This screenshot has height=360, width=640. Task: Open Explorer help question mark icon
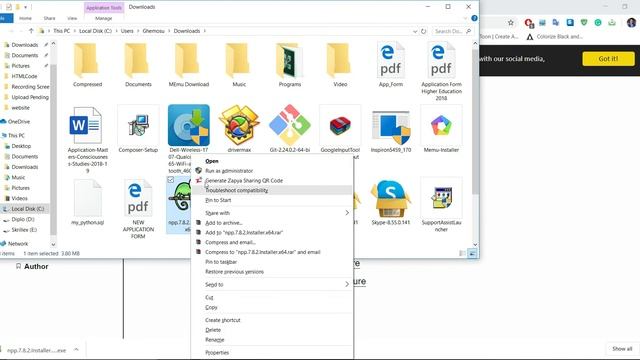pos(474,18)
